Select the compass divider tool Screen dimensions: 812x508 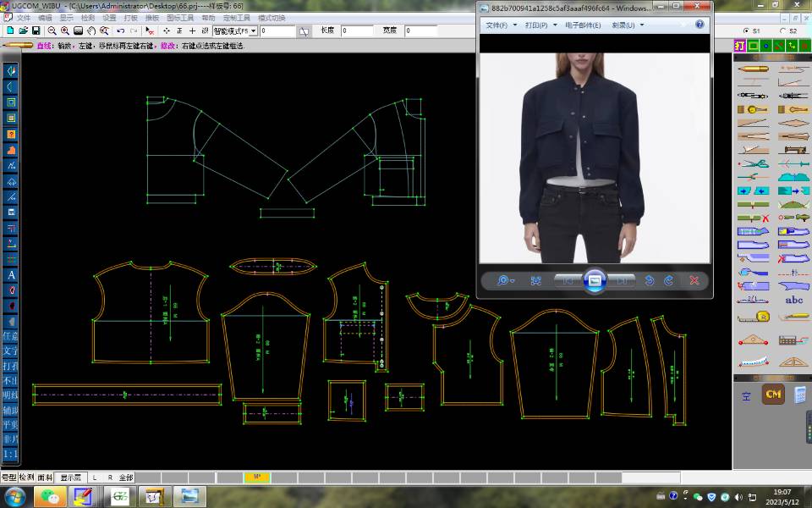752,95
